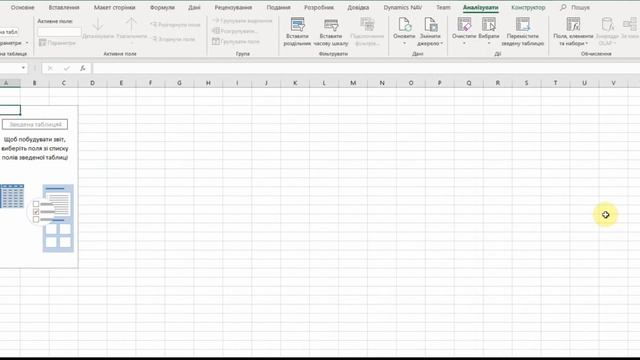Open the Name Box dropdown arrow

tap(23, 68)
